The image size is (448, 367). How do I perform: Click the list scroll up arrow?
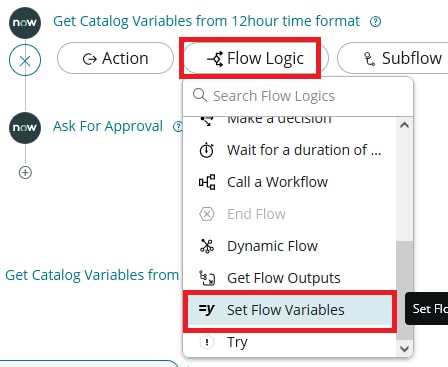[404, 125]
